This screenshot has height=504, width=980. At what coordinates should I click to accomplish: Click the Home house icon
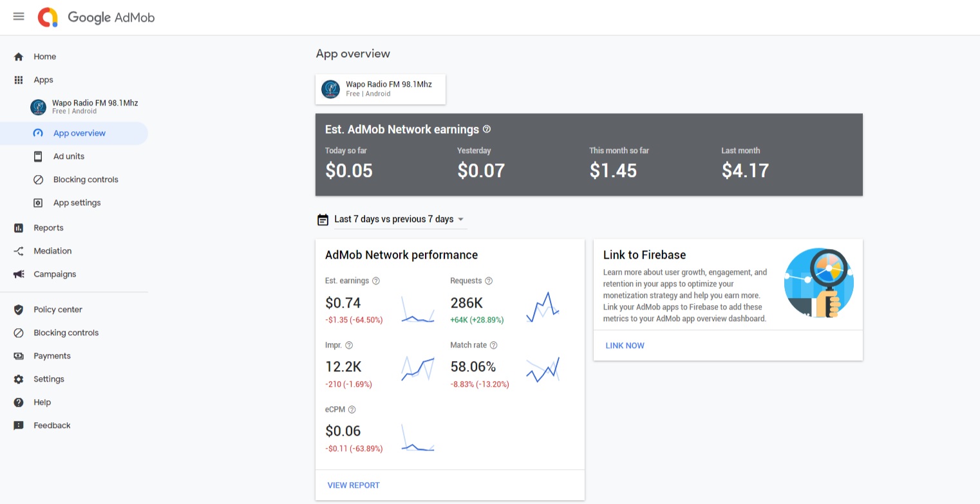click(19, 57)
